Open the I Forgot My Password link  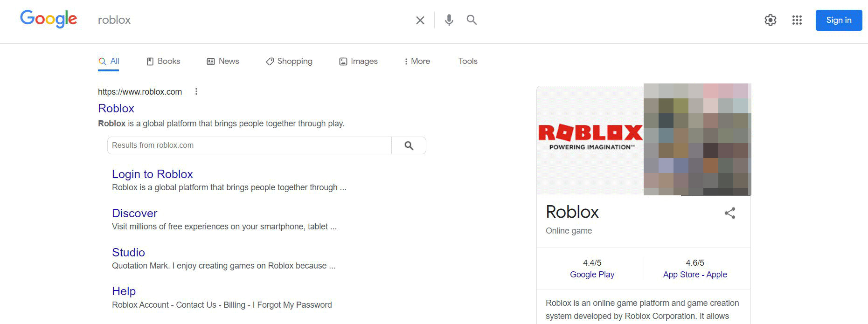click(292, 304)
